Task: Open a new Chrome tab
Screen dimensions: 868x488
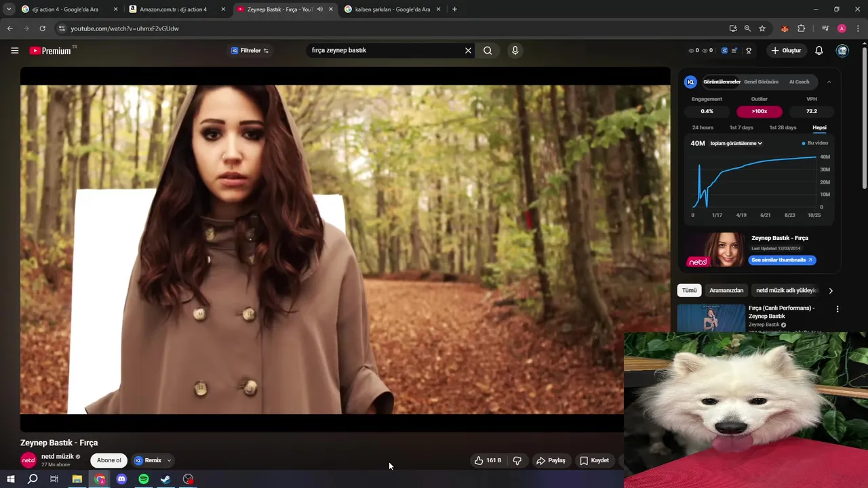Action: 454,9
